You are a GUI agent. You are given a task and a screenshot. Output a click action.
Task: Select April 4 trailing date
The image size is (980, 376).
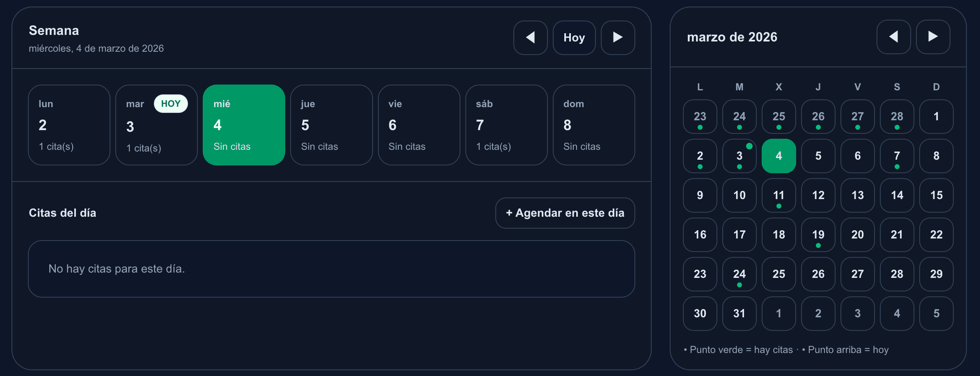pos(897,314)
